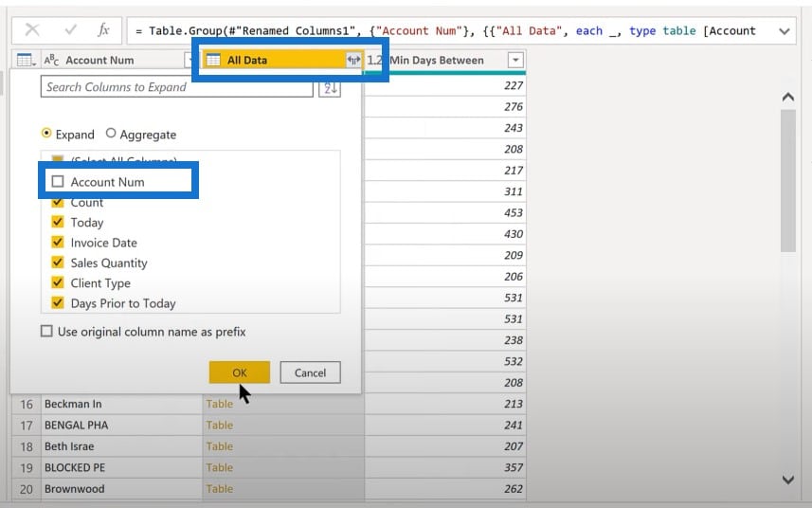Viewport: 812px width, 508px height.
Task: Click the ABC type icon of Account Num
Action: (x=51, y=60)
